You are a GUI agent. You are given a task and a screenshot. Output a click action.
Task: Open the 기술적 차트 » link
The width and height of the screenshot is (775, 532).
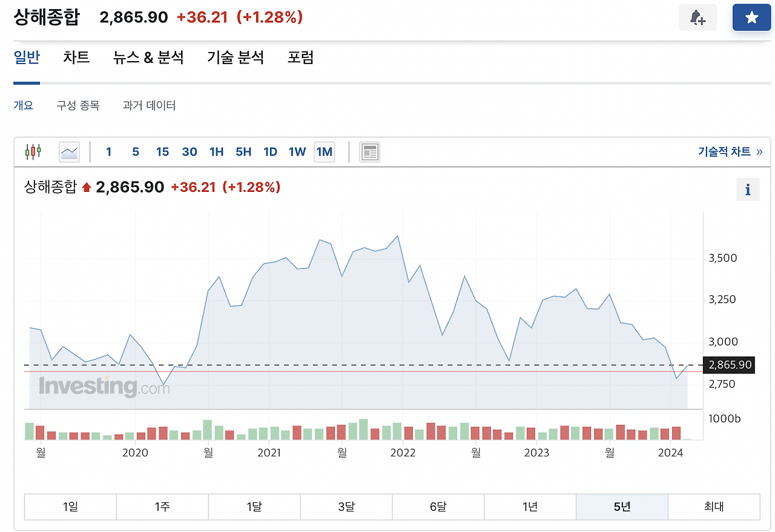click(x=730, y=152)
